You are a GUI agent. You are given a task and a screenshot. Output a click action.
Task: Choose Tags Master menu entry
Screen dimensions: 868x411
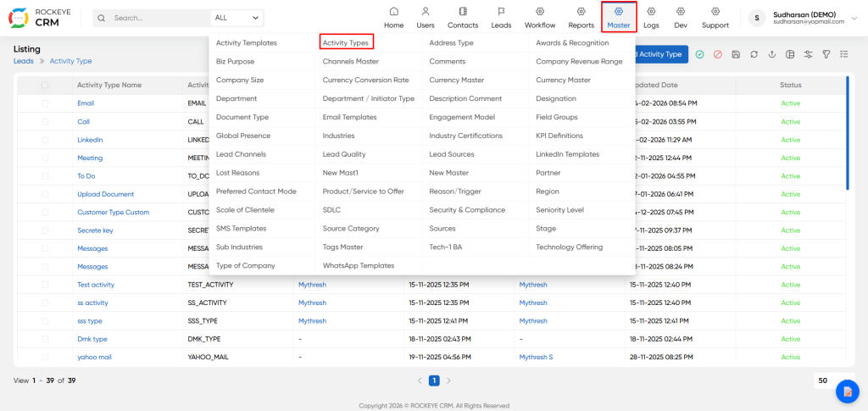point(342,247)
